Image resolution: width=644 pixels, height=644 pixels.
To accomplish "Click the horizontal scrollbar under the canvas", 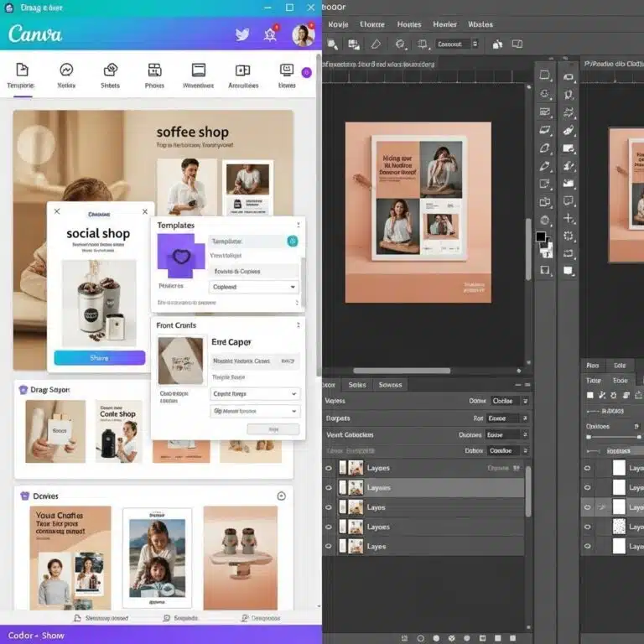I will coord(402,371).
